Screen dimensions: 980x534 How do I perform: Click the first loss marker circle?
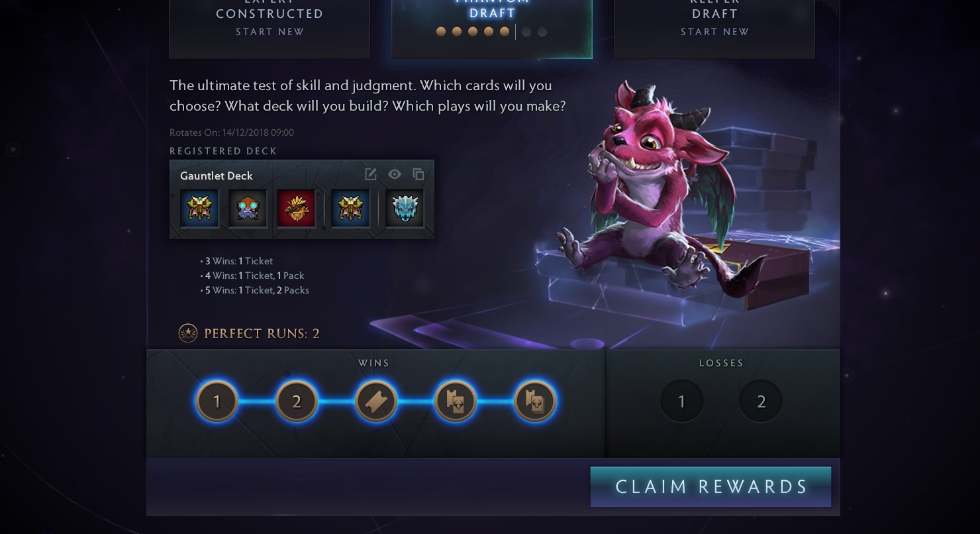682,401
